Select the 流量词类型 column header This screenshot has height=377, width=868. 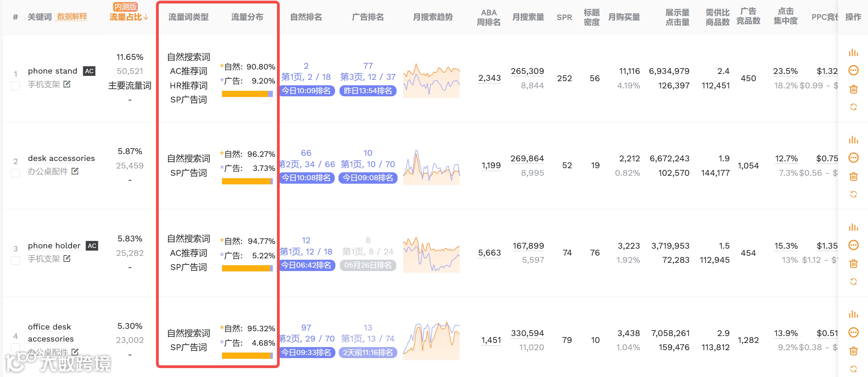click(x=188, y=17)
